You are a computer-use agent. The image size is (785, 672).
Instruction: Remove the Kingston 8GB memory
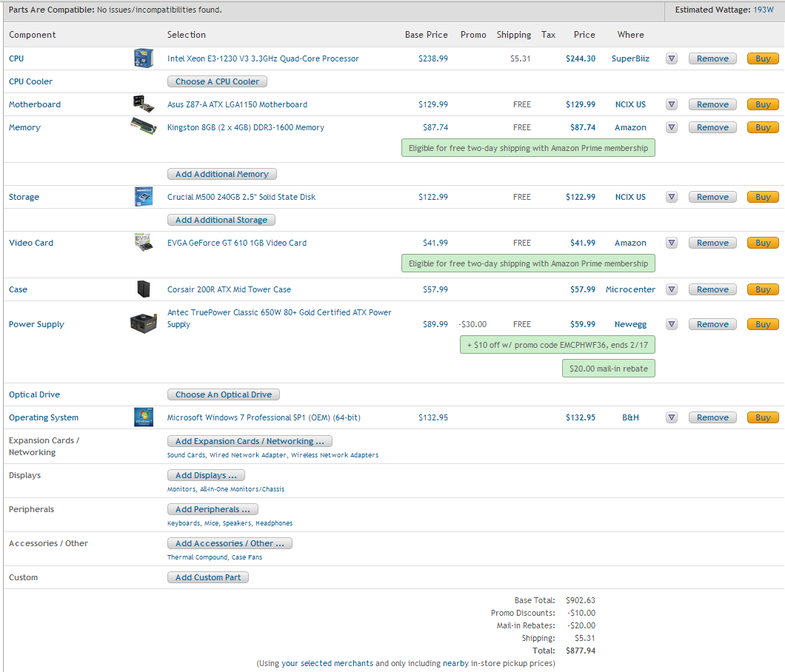pos(712,127)
